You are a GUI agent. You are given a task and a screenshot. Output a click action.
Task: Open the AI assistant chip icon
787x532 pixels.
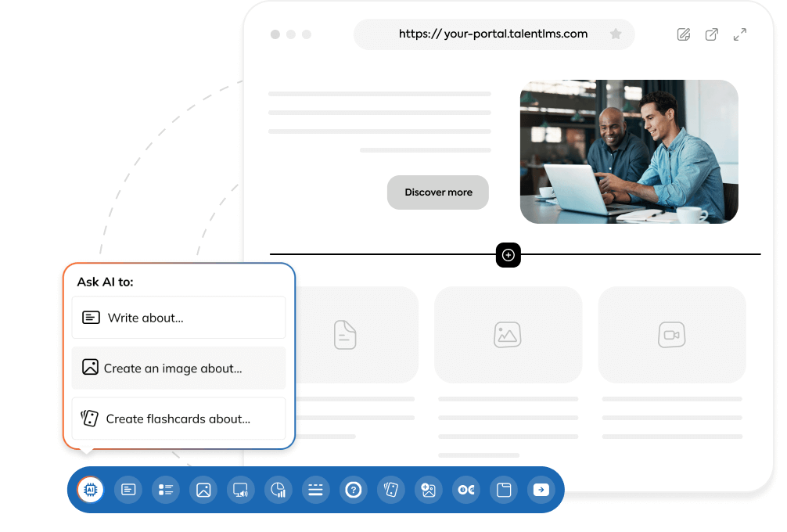(90, 490)
